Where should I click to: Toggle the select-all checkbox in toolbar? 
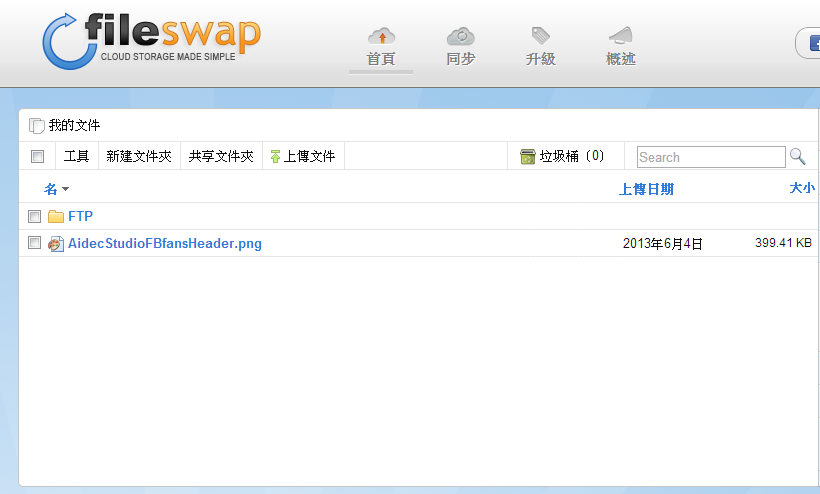click(37, 156)
